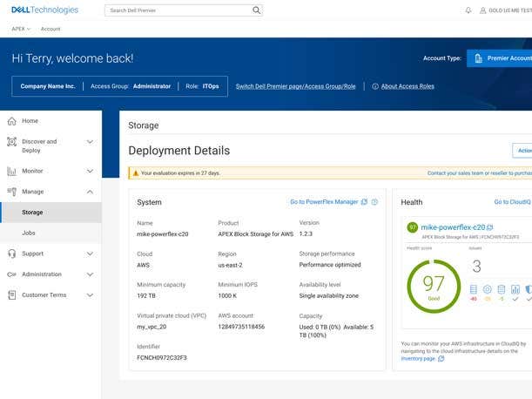Click the notifications bell icon
The image size is (532, 399).
[468, 10]
